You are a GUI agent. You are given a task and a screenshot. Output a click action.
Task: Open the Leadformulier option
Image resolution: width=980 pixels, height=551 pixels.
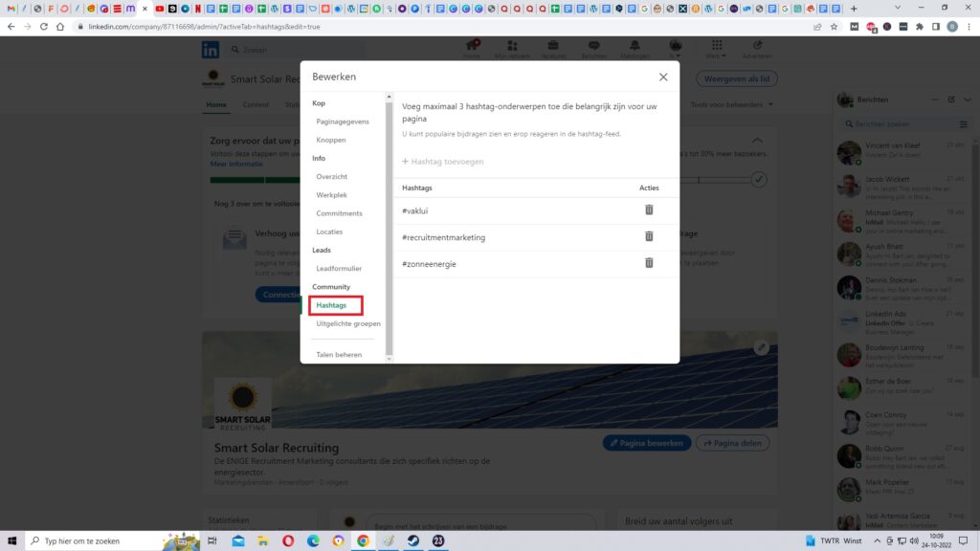tap(339, 269)
